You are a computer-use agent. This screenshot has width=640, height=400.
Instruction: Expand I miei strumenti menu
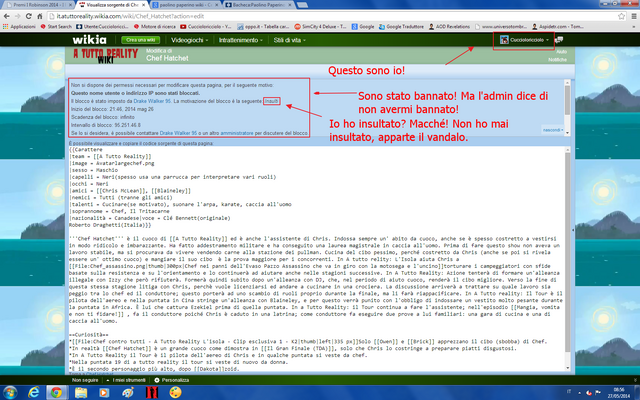126,380
